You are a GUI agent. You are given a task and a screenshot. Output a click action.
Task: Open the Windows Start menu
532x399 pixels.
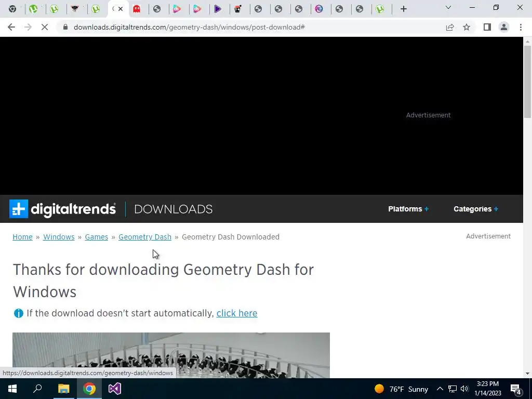12,389
